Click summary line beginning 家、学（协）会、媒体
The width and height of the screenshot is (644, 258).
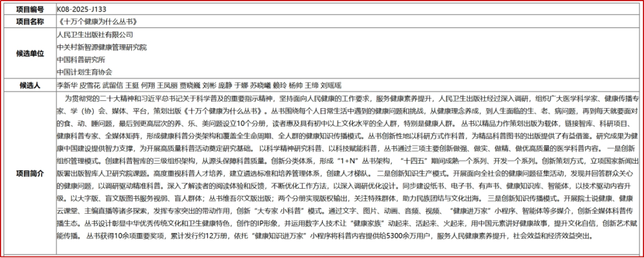point(348,111)
